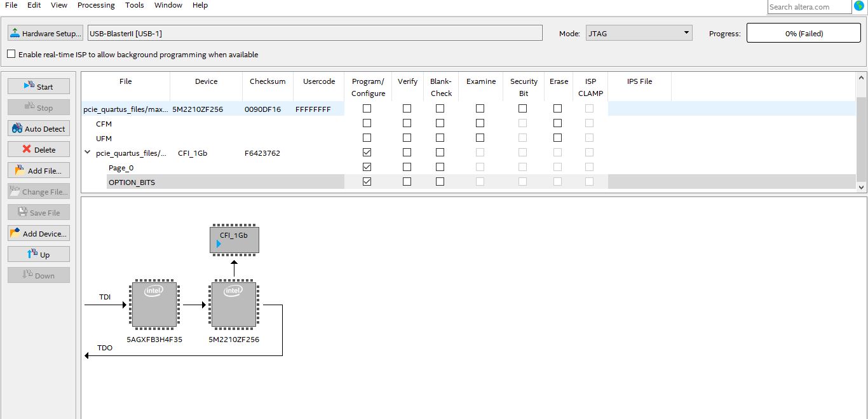Open the Tools menu
Image resolution: width=868 pixels, height=419 pixels.
tap(134, 5)
